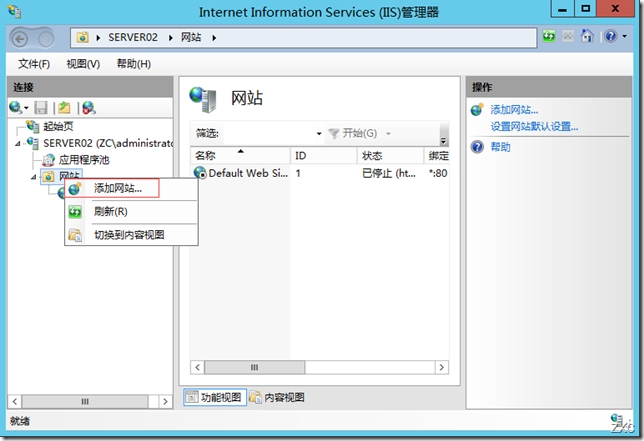The width and height of the screenshot is (644, 441).
Task: Open the dropdown arrow next to toolbar Help icon
Action: click(x=624, y=37)
